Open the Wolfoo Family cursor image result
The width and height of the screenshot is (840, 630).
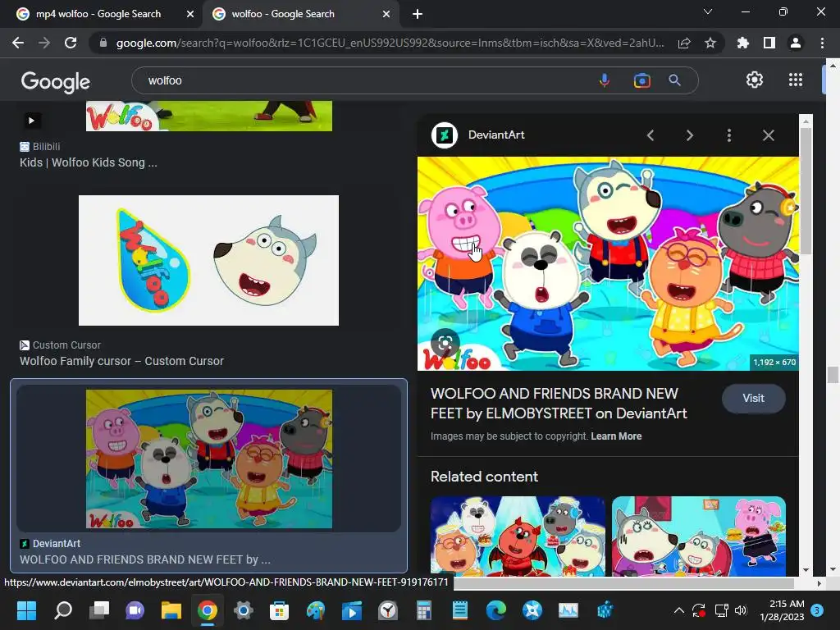(208, 260)
